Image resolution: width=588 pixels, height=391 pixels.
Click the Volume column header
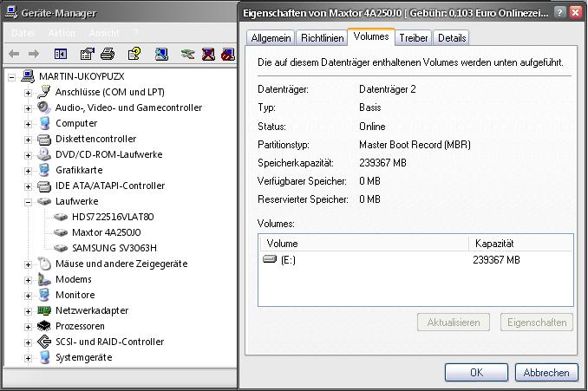pos(363,244)
